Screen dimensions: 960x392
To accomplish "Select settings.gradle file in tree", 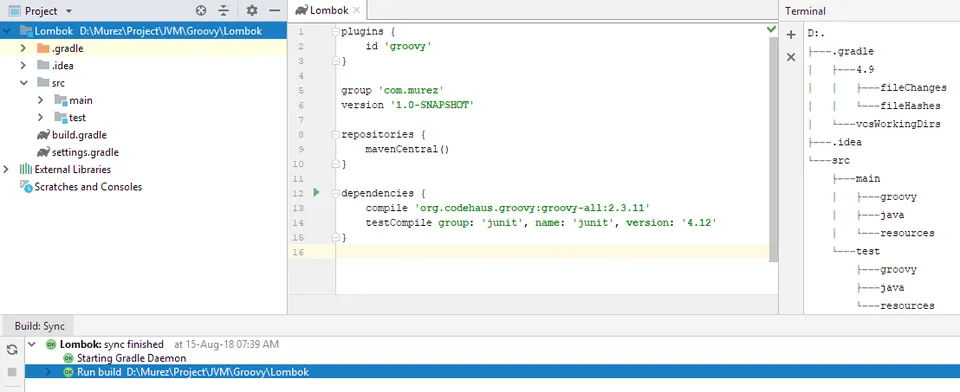I will pos(85,152).
